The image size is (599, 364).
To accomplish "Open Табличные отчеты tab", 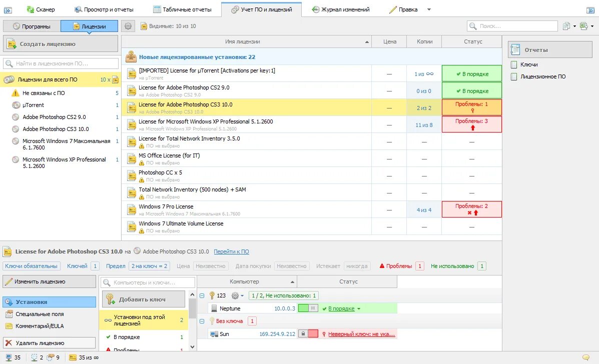I will 182,9.
